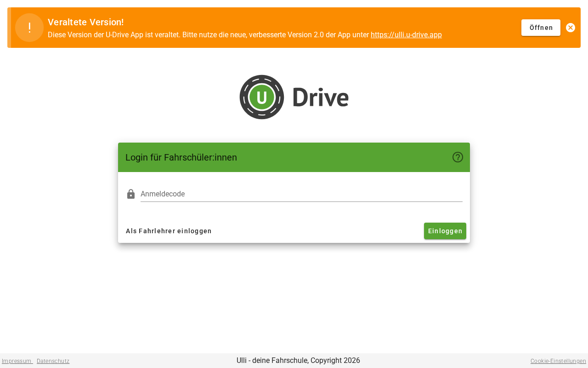Screen dimensions: 588x368
Task: Click the Ulli - deine Fahrschule copyright text
Action: click(298, 361)
